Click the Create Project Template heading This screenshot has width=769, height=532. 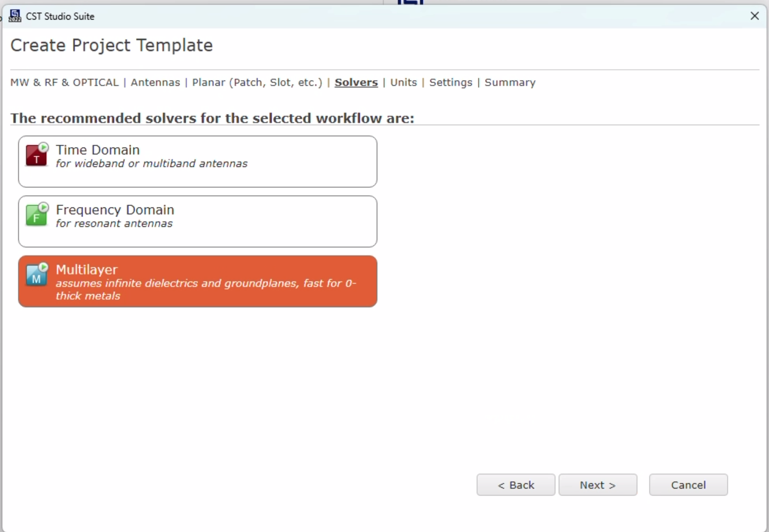point(111,45)
